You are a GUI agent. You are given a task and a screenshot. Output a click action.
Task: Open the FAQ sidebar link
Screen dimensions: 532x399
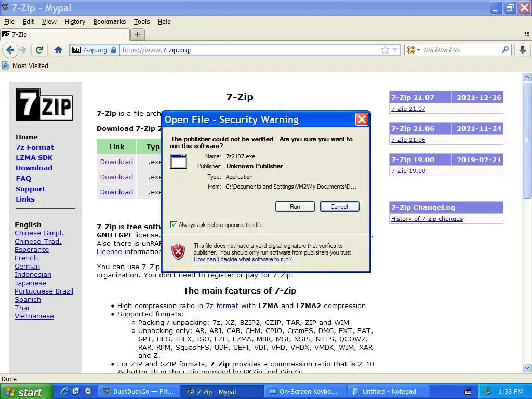[23, 179]
